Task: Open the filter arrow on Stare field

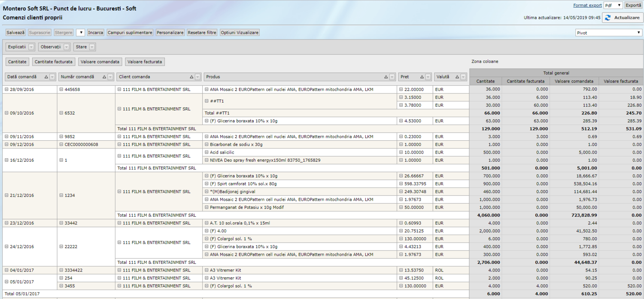Action: point(92,47)
